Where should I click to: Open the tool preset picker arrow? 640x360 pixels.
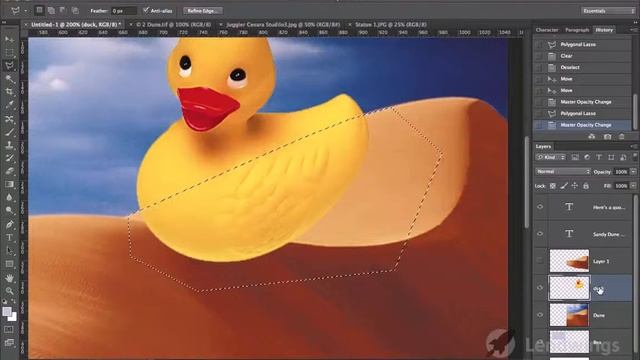pyautogui.click(x=25, y=11)
